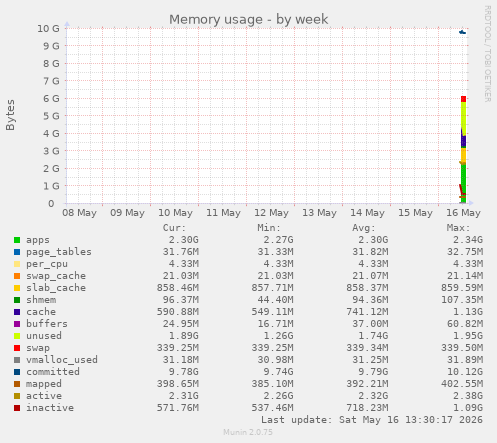The height and width of the screenshot is (443, 497).
Task: Click the 'swap_cache' legend label
Action: 56,276
